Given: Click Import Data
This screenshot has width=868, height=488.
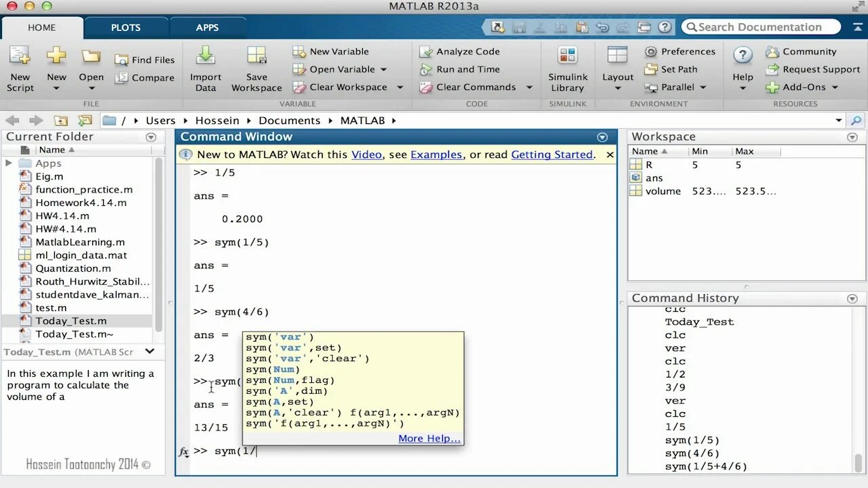Looking at the screenshot, I should 205,69.
